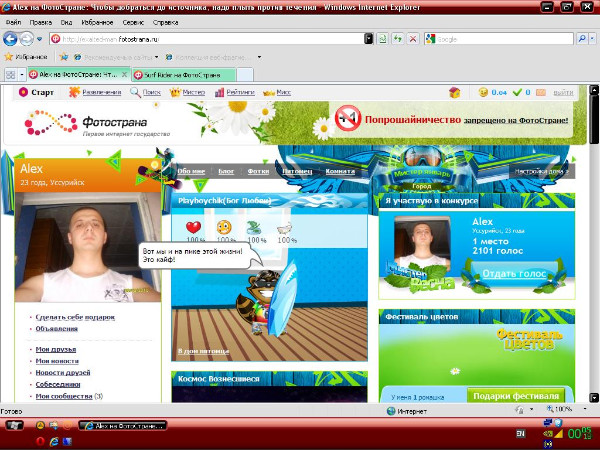The width and height of the screenshot is (600, 450).
Task: Click the smiley mood pet status icon
Action: click(x=224, y=227)
